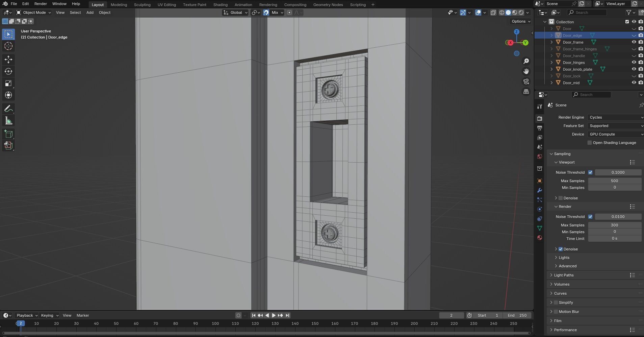644x337 pixels.
Task: Open the Tool properties tab
Action: 540,106
